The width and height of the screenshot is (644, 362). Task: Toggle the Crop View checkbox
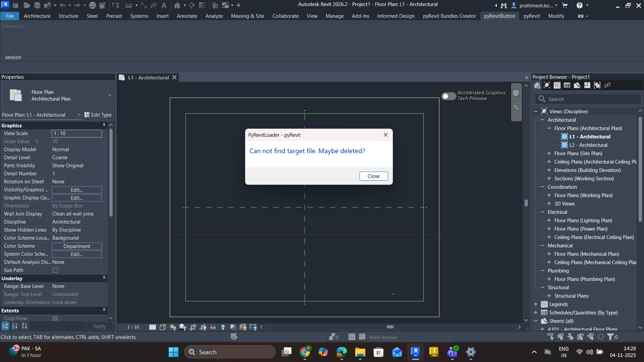[x=55, y=318]
